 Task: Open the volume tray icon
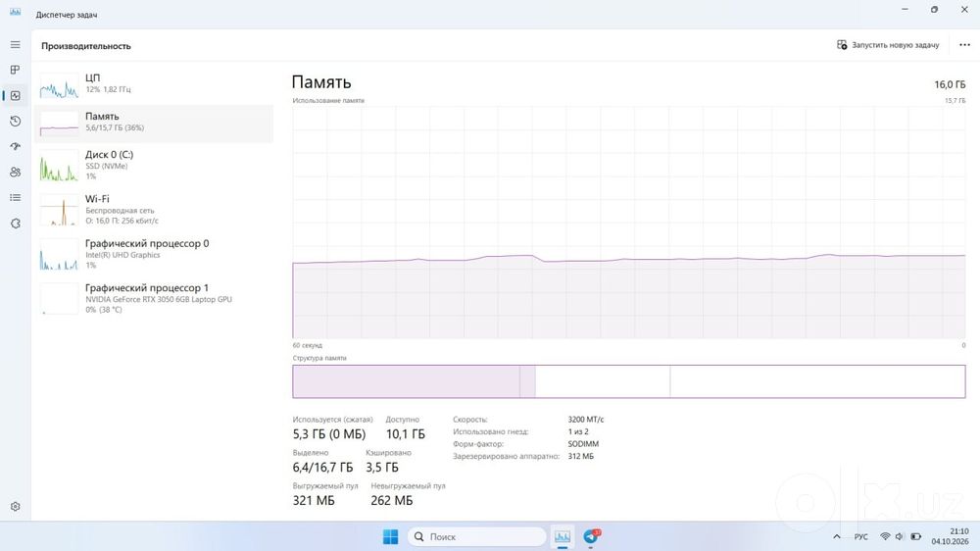pos(900,536)
